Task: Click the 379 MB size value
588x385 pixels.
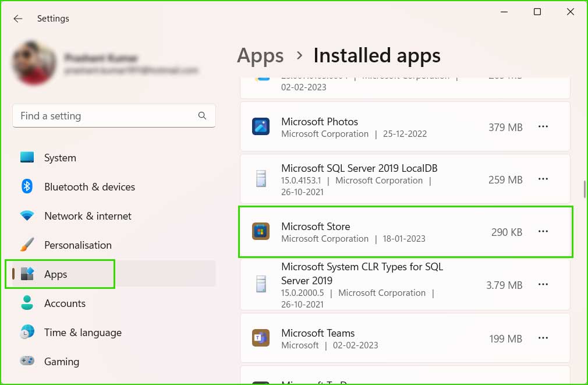Action: tap(505, 128)
